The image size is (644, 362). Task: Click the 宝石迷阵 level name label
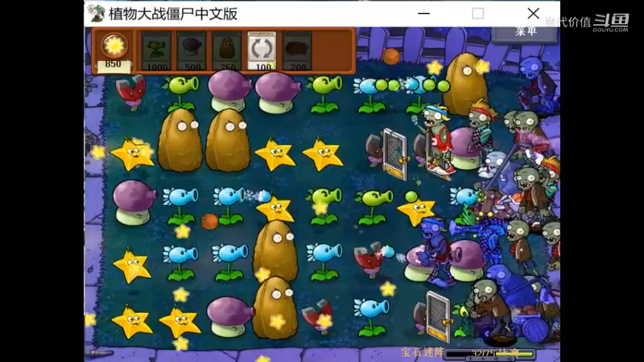(x=423, y=352)
